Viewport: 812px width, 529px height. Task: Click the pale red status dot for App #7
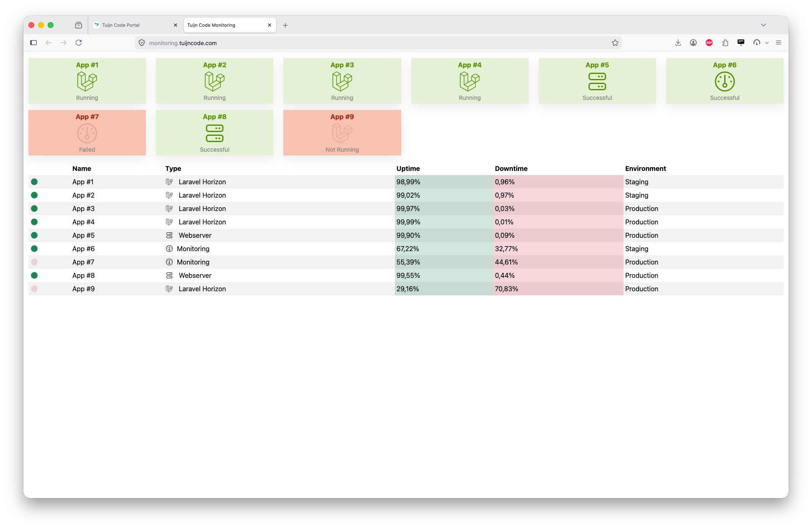pos(34,262)
